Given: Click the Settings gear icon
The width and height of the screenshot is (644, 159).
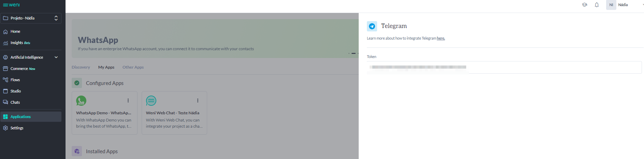Looking at the screenshot, I should click(5, 128).
